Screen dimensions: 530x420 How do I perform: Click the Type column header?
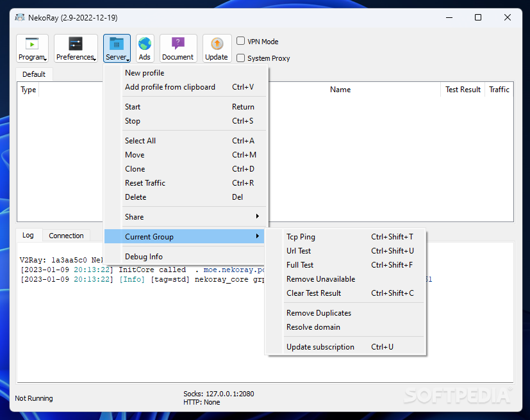pos(28,90)
